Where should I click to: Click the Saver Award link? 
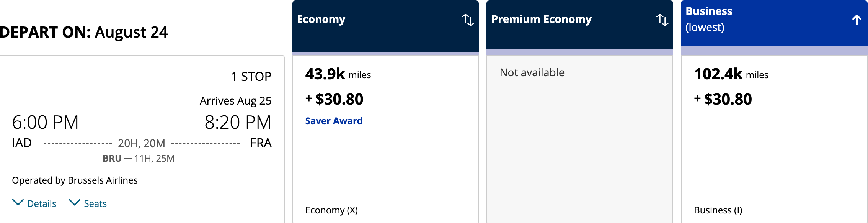tap(334, 121)
